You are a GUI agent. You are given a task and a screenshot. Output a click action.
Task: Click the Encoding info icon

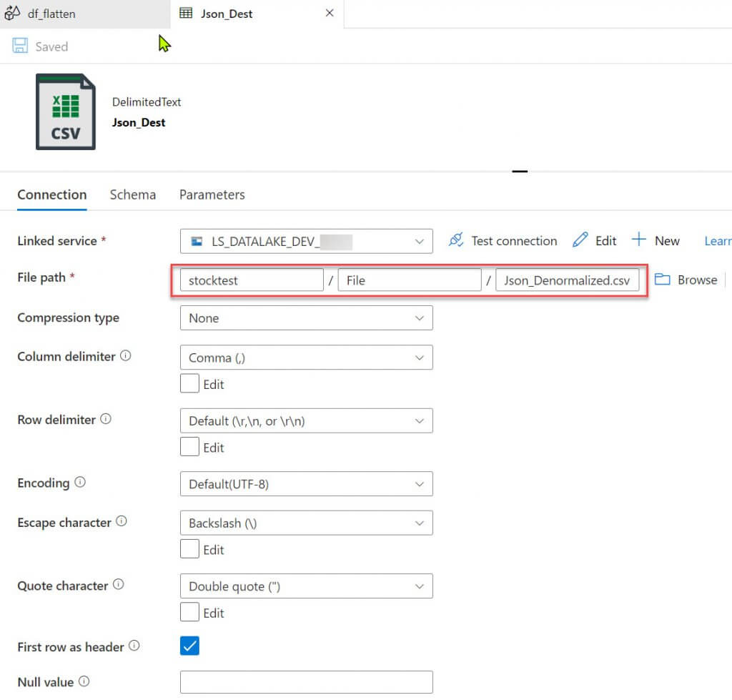click(x=80, y=482)
